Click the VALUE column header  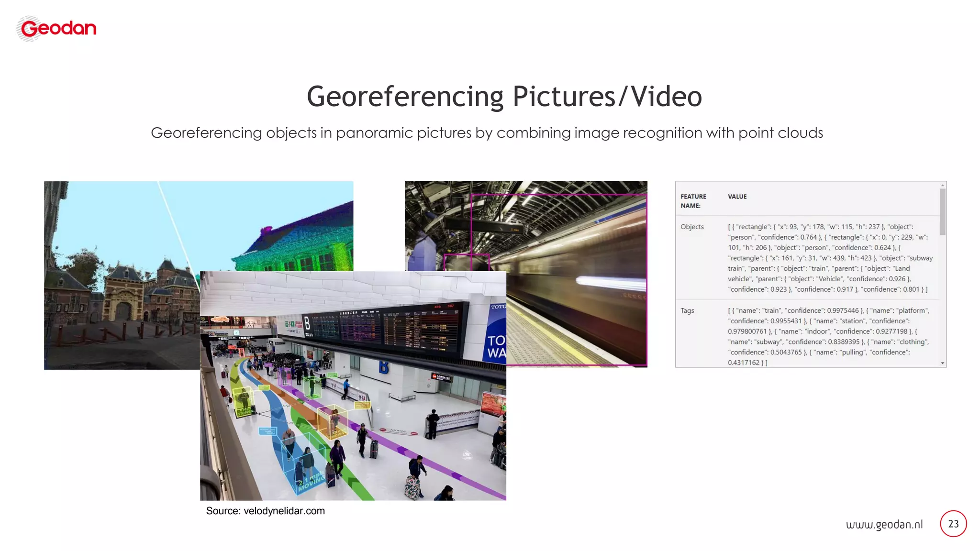click(737, 197)
